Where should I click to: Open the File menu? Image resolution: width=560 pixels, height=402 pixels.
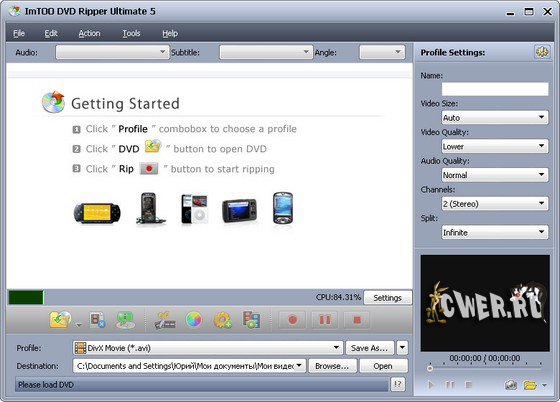tap(19, 33)
